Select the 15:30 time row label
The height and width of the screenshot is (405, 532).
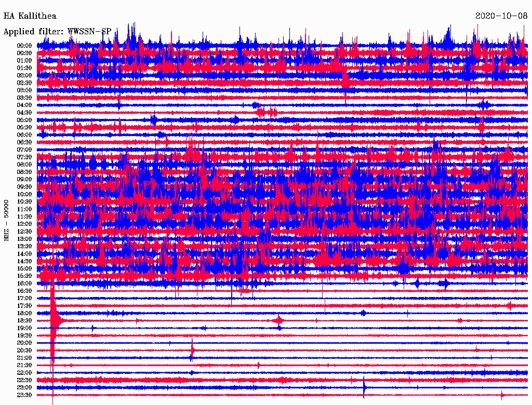coord(24,276)
